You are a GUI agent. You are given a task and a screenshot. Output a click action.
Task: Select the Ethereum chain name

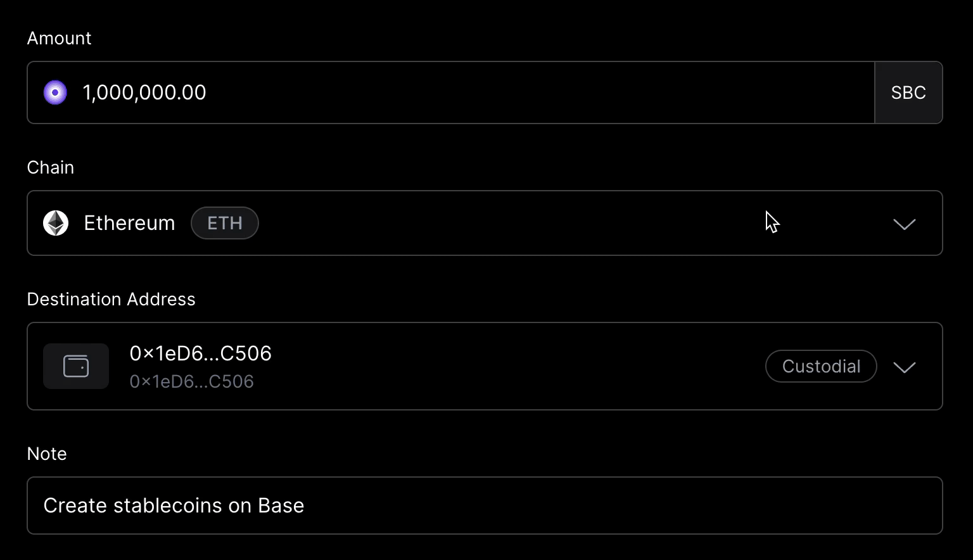point(129,223)
